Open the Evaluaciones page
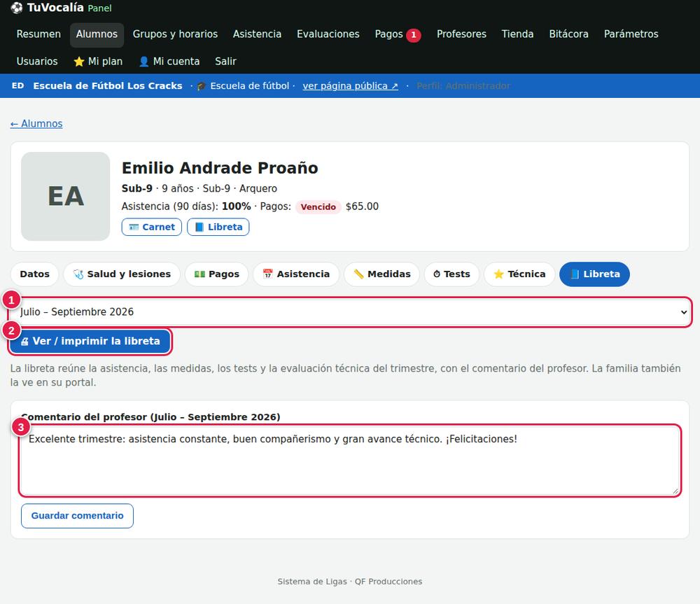The width and height of the screenshot is (700, 604). (328, 34)
